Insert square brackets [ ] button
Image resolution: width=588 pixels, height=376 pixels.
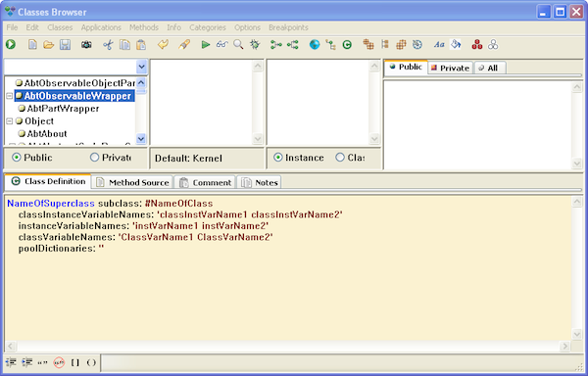[75, 362]
